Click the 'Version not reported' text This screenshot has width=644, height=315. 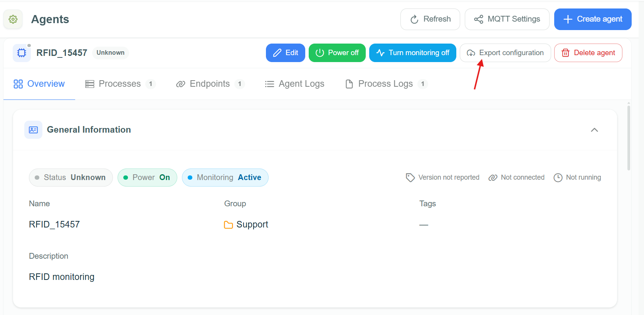point(449,177)
